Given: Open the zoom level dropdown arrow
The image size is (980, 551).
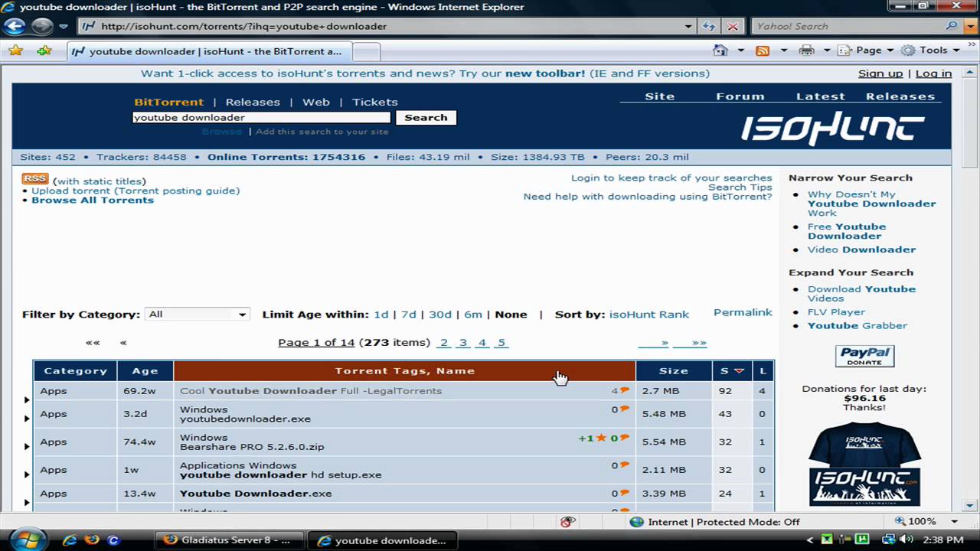Looking at the screenshot, I should [x=952, y=521].
